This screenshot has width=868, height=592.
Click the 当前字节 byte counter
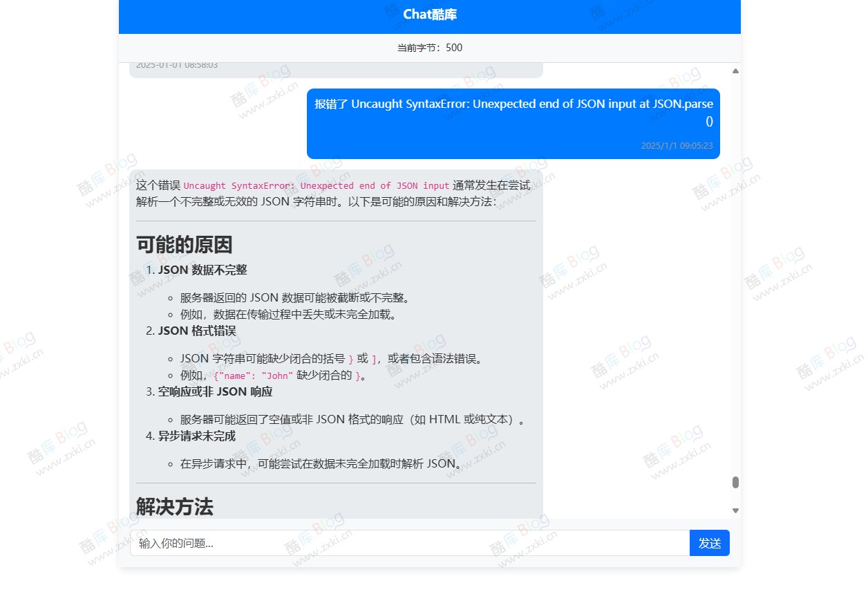click(x=428, y=48)
